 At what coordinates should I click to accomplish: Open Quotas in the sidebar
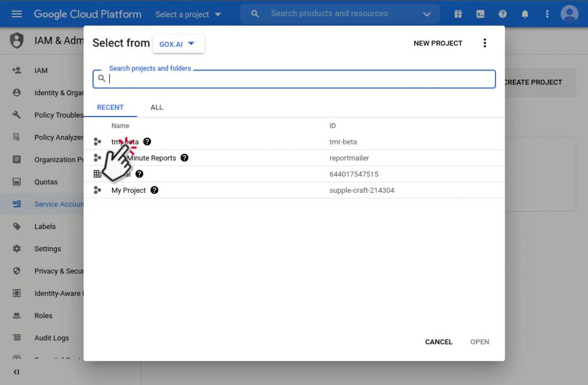[x=46, y=182]
